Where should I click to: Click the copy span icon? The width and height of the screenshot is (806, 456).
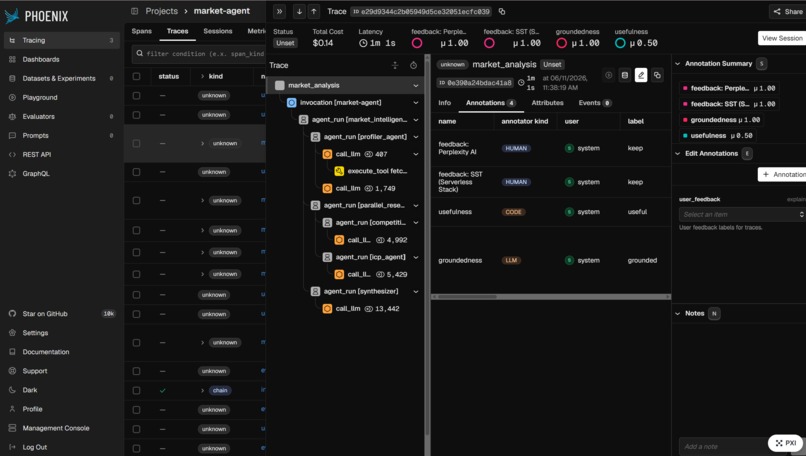657,75
